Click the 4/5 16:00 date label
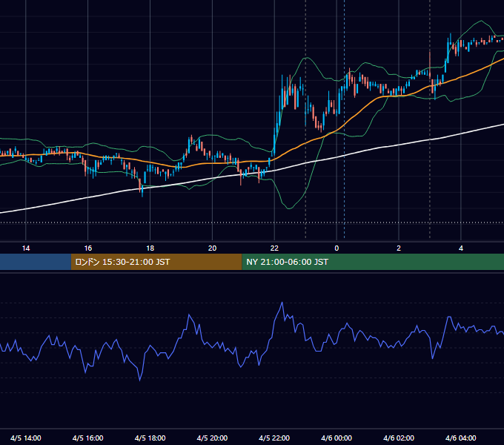 87,438
